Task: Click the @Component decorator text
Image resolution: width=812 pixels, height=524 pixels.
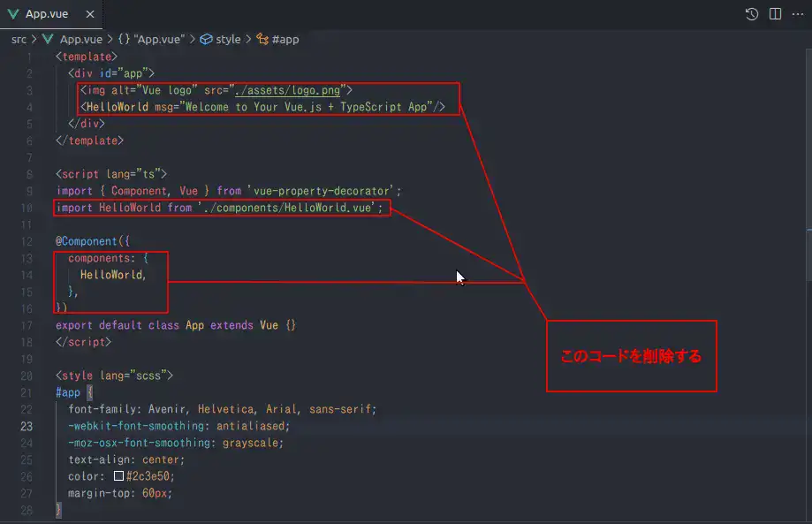Action: pos(88,241)
